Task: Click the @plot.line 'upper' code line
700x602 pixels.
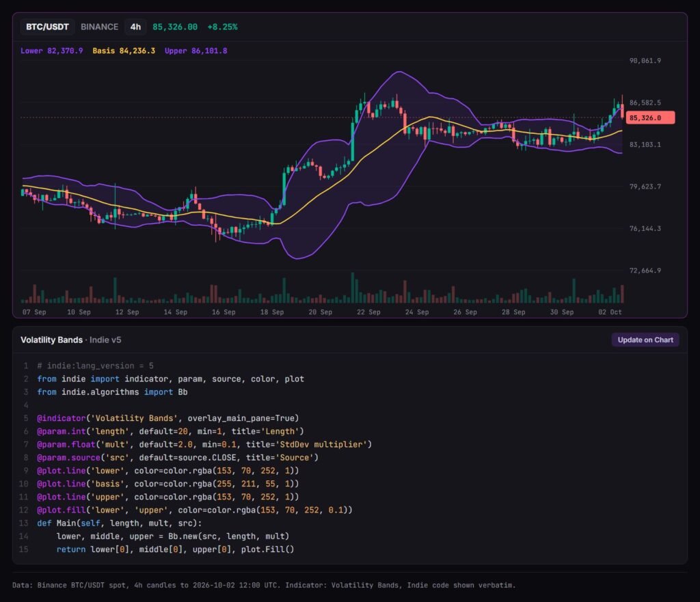Action: (x=167, y=497)
